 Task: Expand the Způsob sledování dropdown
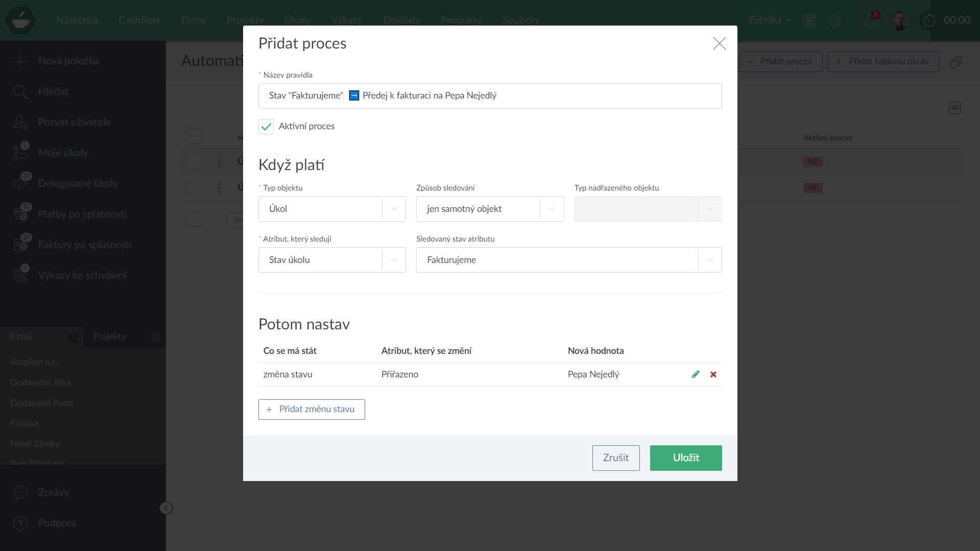(490, 209)
